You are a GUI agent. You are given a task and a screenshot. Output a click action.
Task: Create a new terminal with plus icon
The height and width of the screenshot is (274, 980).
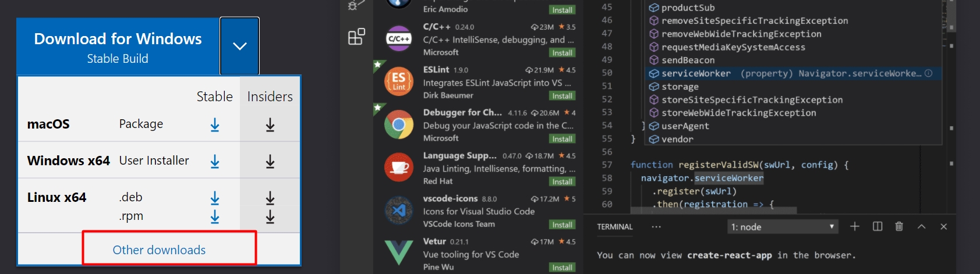point(855,226)
